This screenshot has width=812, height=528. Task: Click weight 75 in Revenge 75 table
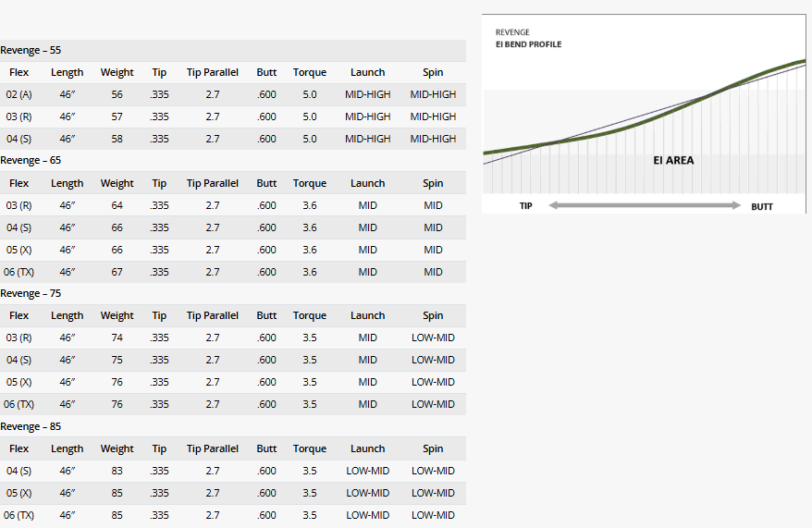coord(117,361)
